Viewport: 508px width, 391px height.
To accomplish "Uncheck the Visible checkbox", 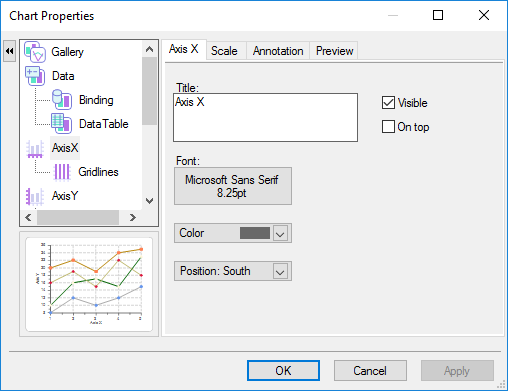I will pyautogui.click(x=388, y=103).
